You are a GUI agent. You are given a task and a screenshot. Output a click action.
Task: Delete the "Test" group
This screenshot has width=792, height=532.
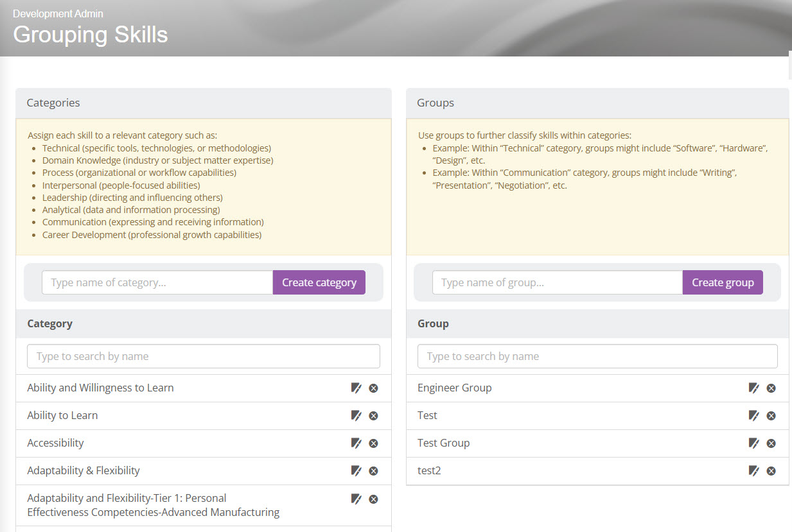[771, 415]
